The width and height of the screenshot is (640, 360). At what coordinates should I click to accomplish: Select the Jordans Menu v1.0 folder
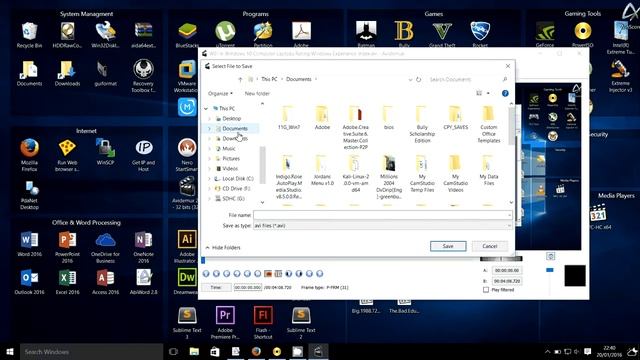[x=322, y=171]
